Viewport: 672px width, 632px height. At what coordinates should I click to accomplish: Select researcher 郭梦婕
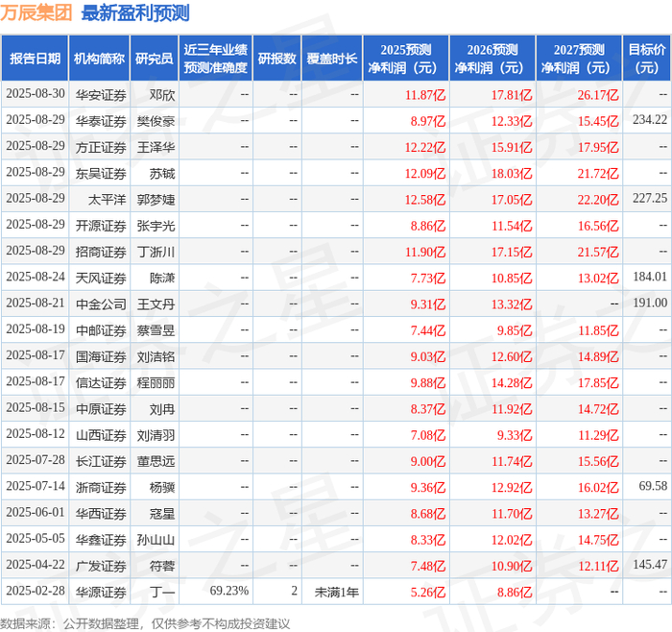coord(156,200)
